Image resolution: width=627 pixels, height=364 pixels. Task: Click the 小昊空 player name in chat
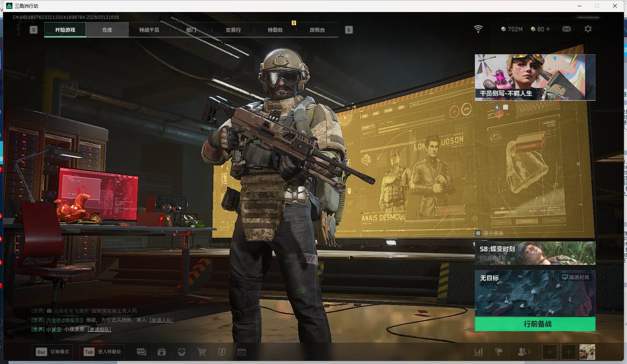pyautogui.click(x=54, y=329)
